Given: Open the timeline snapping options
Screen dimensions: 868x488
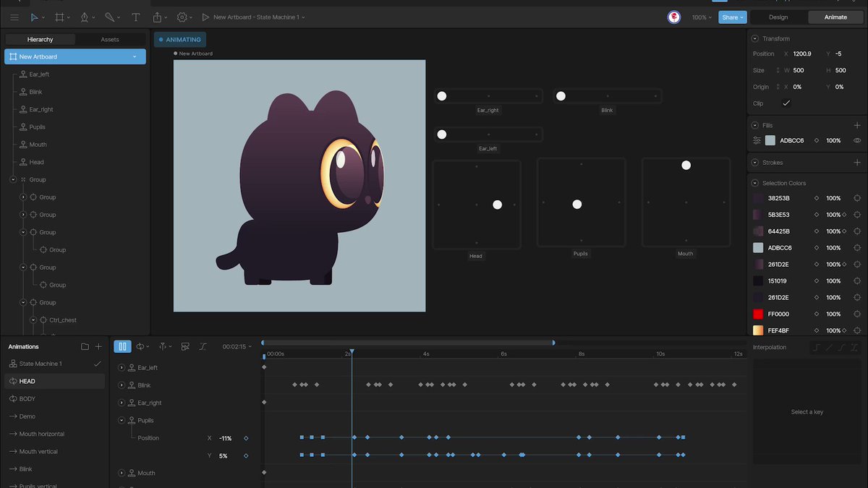Looking at the screenshot, I should [163, 346].
